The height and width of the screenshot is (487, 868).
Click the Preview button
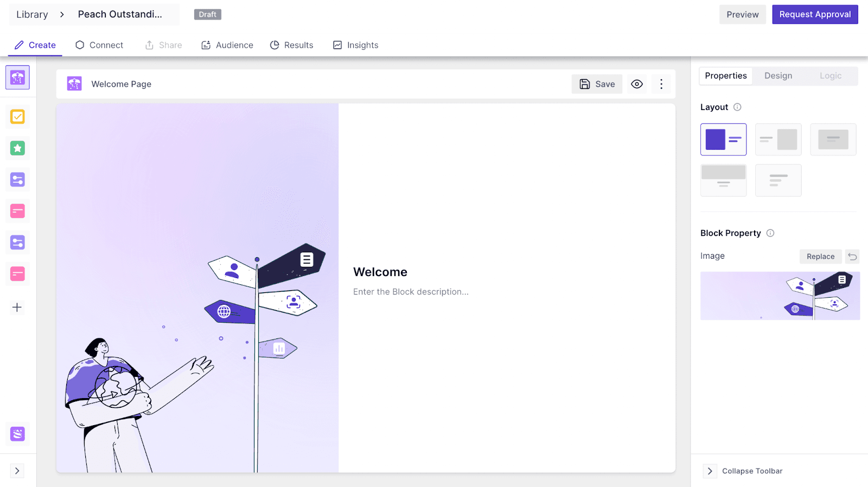(x=743, y=15)
